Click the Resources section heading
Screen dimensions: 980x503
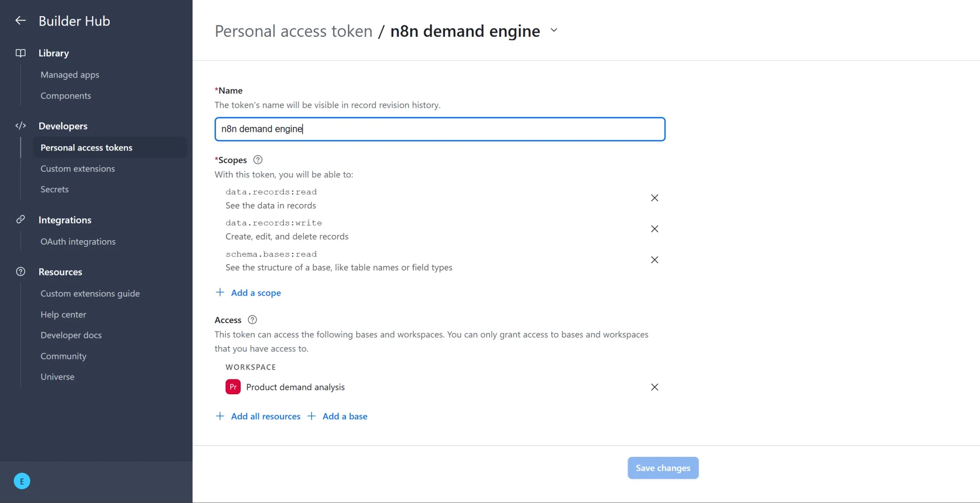tap(60, 272)
